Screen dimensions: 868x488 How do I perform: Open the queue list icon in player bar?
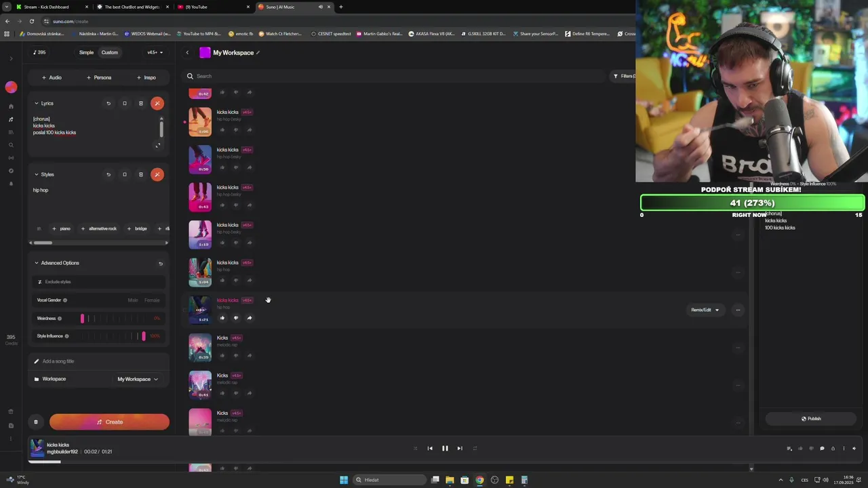tap(789, 449)
